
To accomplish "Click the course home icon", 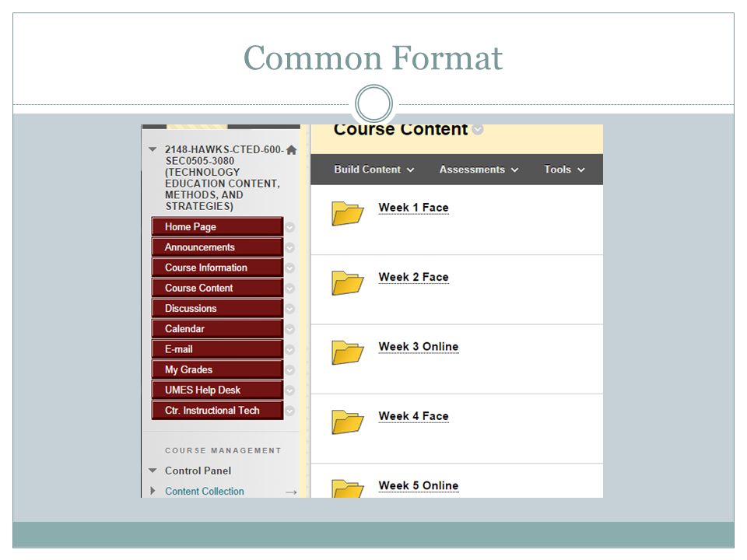I will (x=292, y=150).
